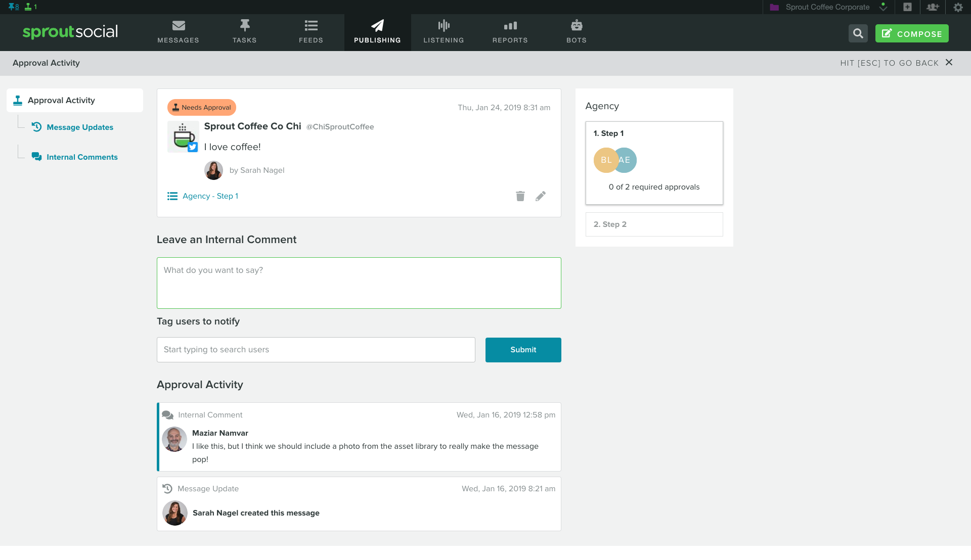Click Sarah Nagel's avatar in Message Update
Image resolution: width=971 pixels, height=560 pixels.
175,513
